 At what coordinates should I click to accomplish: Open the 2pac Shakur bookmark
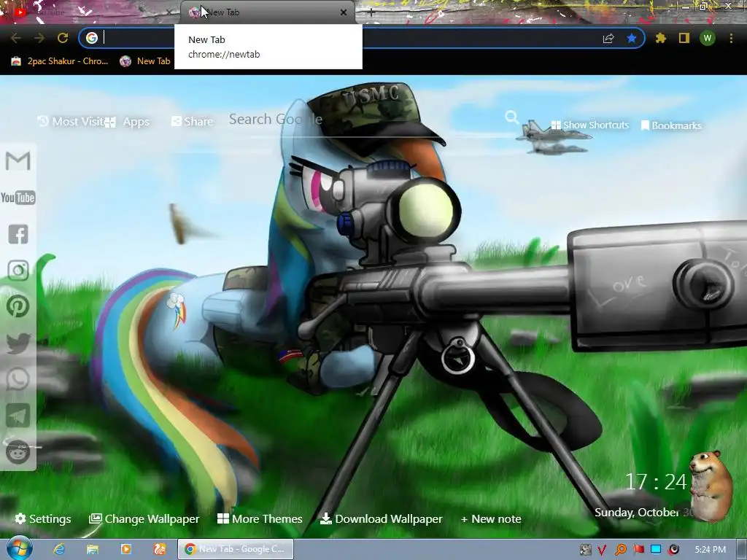tap(60, 61)
